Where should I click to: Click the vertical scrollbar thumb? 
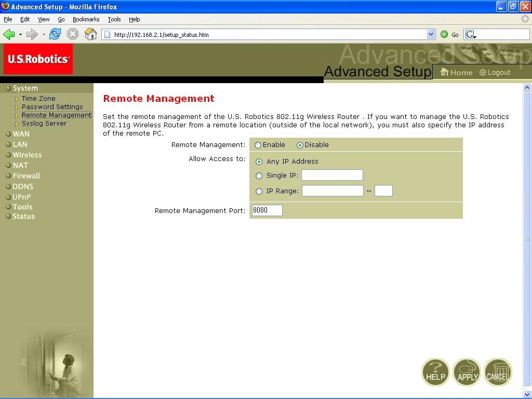(x=527, y=239)
